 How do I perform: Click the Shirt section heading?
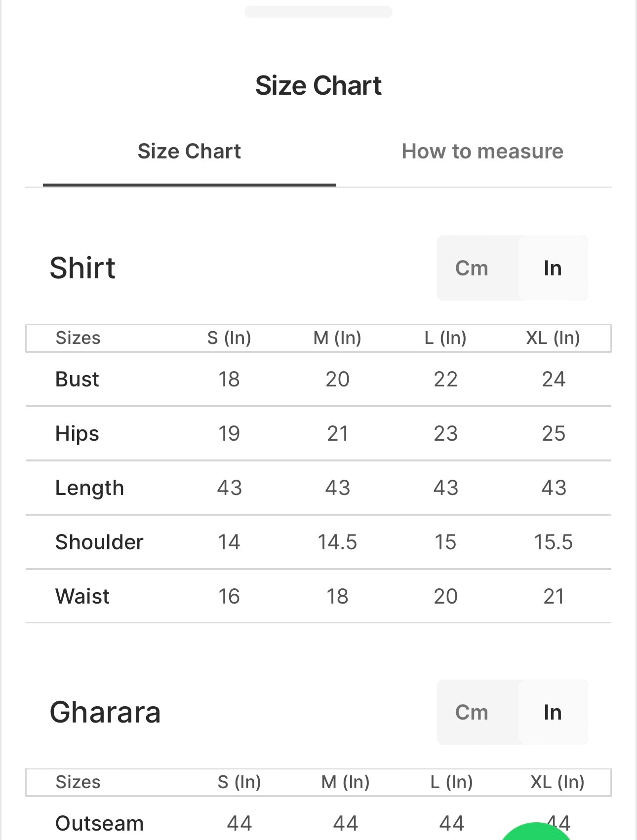tap(82, 268)
